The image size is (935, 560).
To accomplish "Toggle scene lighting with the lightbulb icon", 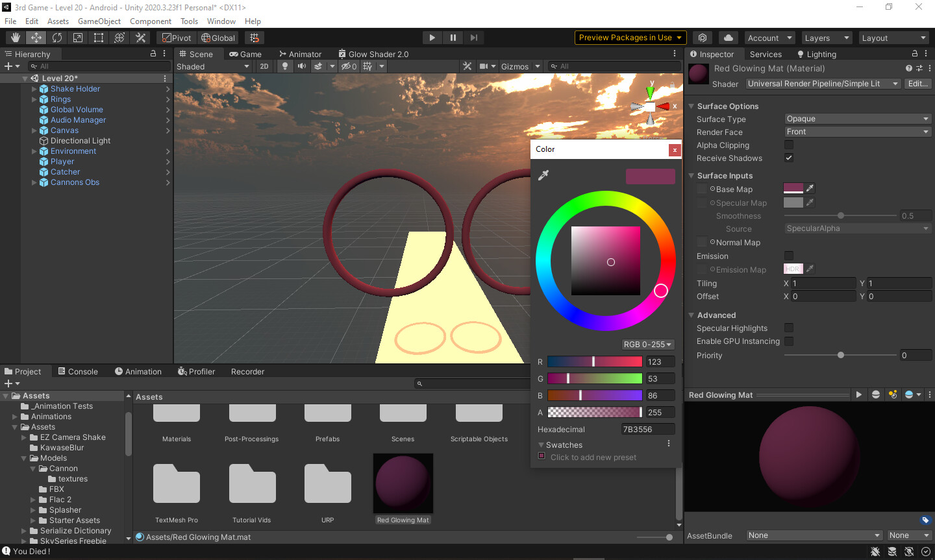I will click(x=285, y=66).
